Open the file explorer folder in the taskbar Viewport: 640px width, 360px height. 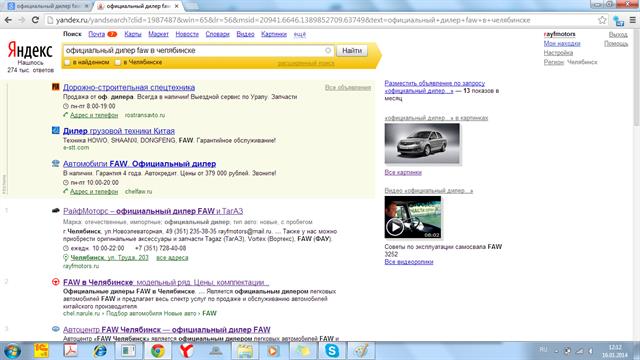pos(244,351)
